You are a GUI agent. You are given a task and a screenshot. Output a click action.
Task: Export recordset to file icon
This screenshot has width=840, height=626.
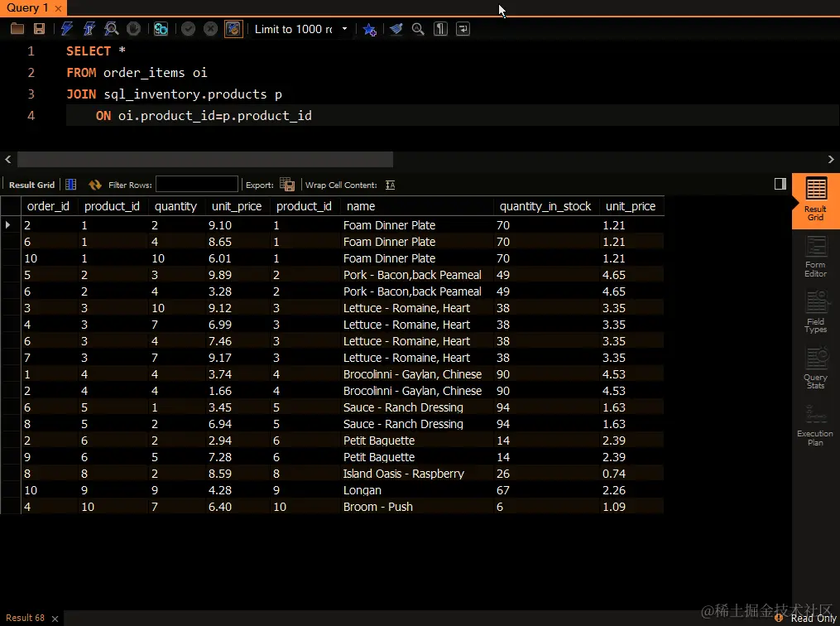coord(287,185)
